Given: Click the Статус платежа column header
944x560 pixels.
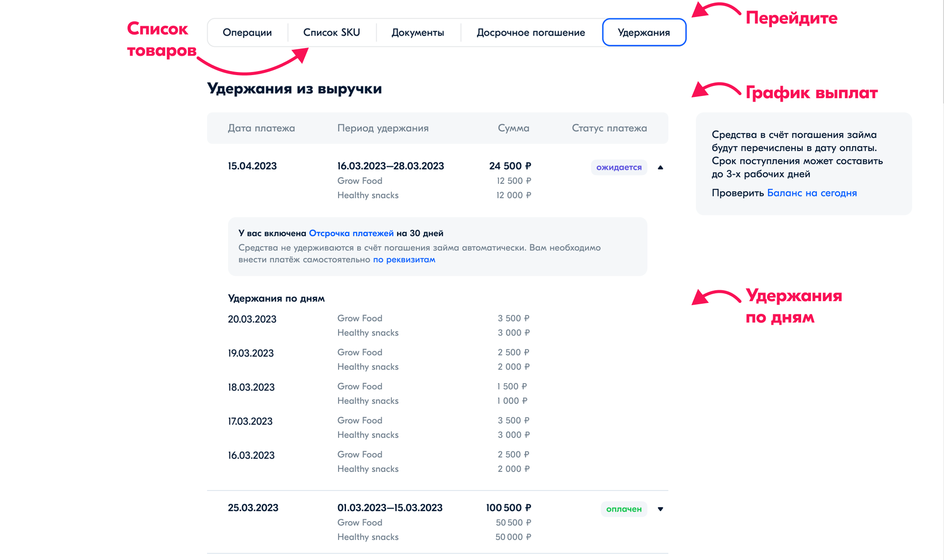Looking at the screenshot, I should pyautogui.click(x=609, y=128).
